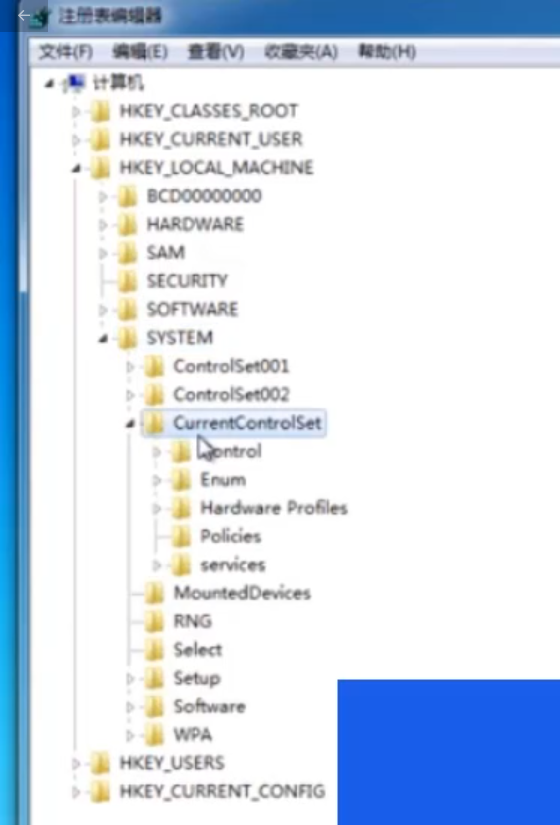The width and height of the screenshot is (560, 825).
Task: Click the ControlSet001 folder icon
Action: [x=154, y=367]
